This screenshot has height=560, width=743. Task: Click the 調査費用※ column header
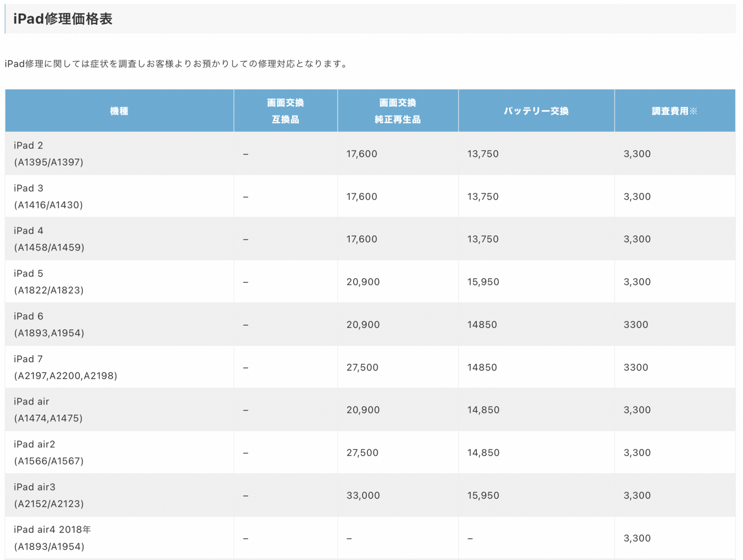click(674, 111)
